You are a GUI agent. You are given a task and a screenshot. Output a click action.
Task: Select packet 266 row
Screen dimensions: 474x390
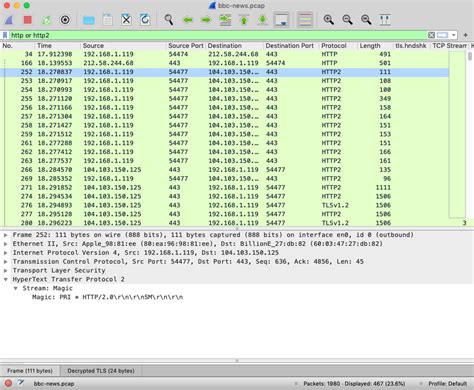tap(224, 170)
